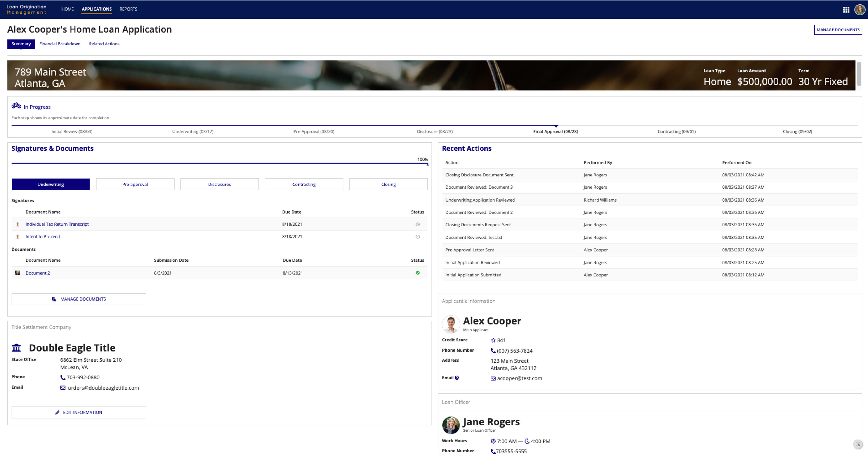The width and height of the screenshot is (868, 454).
Task: Click 789 Main Street address banner text
Action: [50, 78]
